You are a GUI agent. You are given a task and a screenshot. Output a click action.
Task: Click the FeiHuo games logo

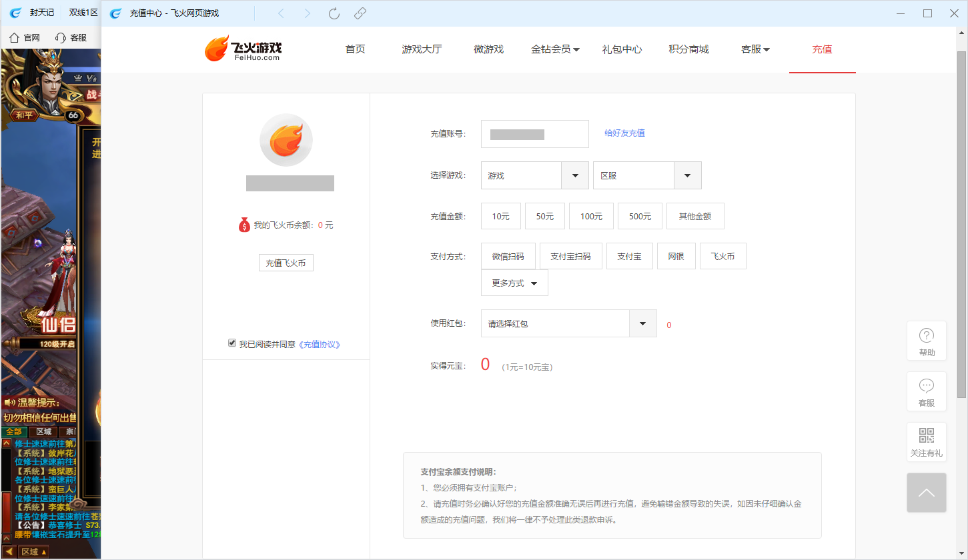click(244, 49)
